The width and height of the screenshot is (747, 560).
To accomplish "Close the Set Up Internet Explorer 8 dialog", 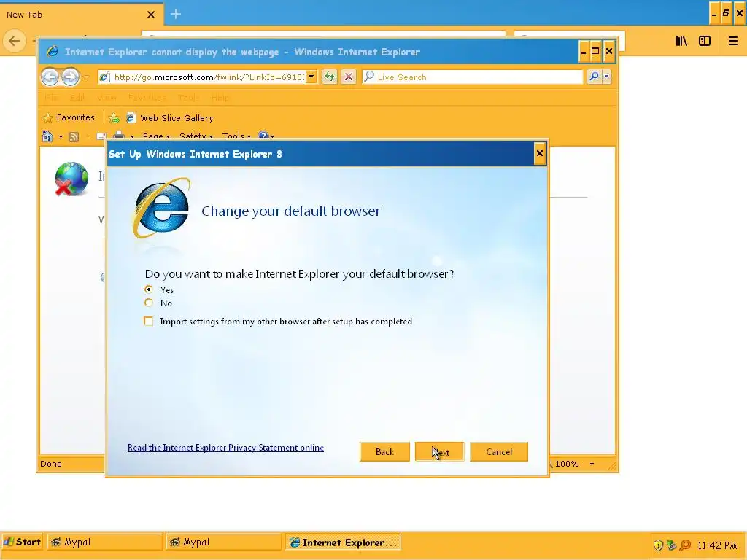I will [539, 153].
